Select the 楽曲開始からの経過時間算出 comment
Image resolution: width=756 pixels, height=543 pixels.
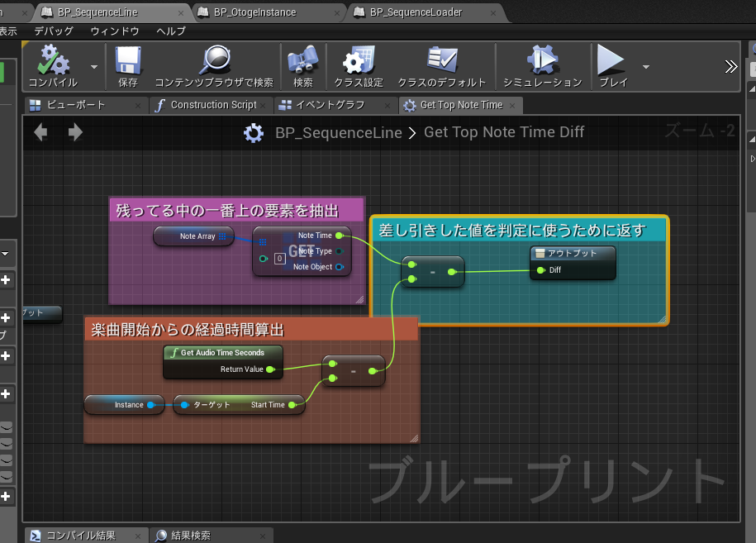pos(250,329)
